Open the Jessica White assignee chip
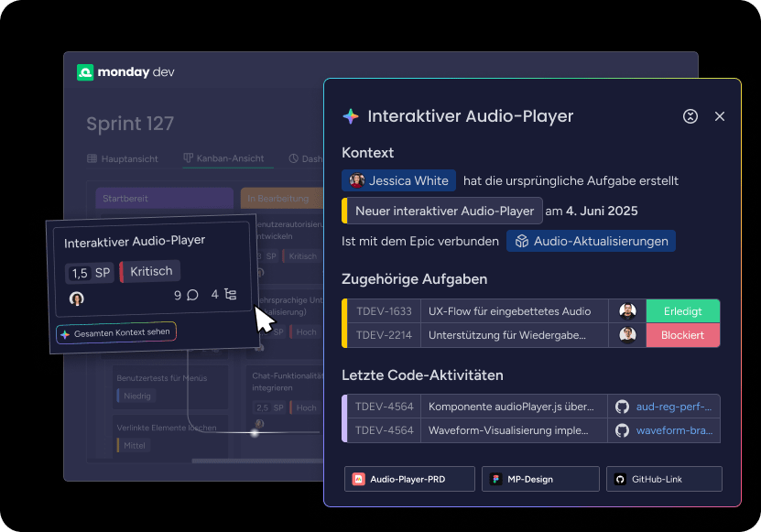The width and height of the screenshot is (761, 532). pyautogui.click(x=398, y=180)
